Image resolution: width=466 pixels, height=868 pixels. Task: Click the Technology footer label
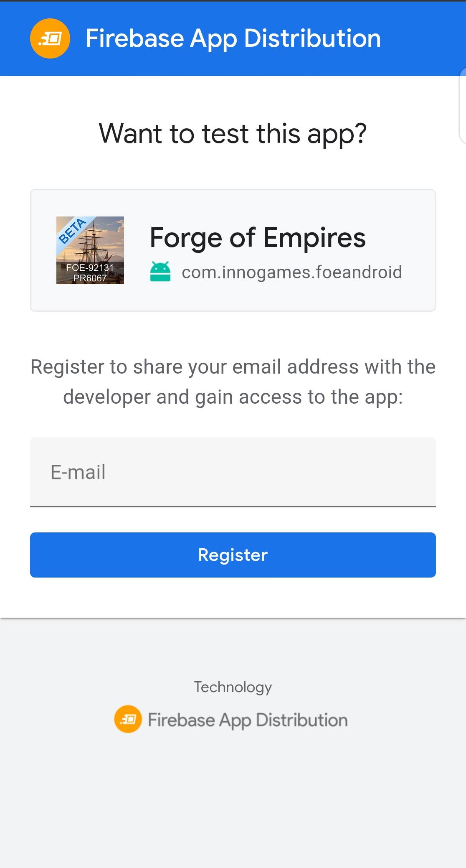point(233,687)
